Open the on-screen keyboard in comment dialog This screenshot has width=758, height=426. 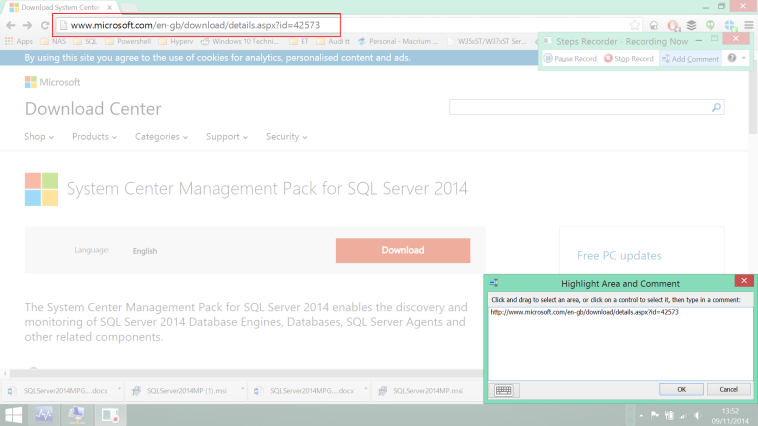point(503,390)
